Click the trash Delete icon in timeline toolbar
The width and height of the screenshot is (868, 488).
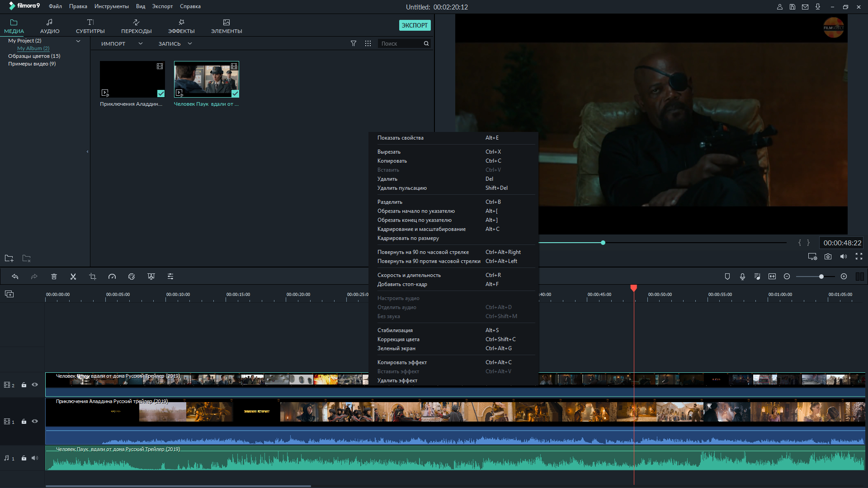pyautogui.click(x=54, y=277)
